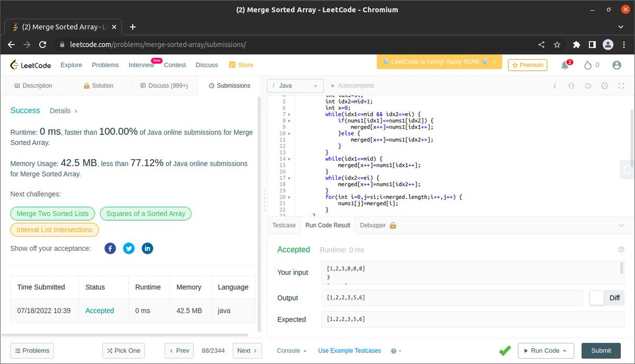Screen dimensions: 635x364
Task: Click the browser share icon
Action: pos(541,45)
